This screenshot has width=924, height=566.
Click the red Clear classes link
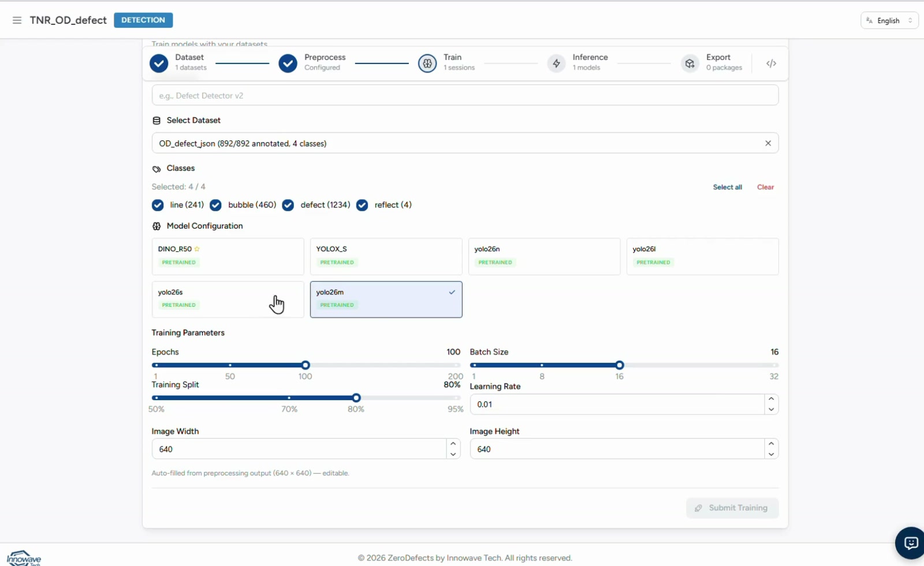coord(765,187)
